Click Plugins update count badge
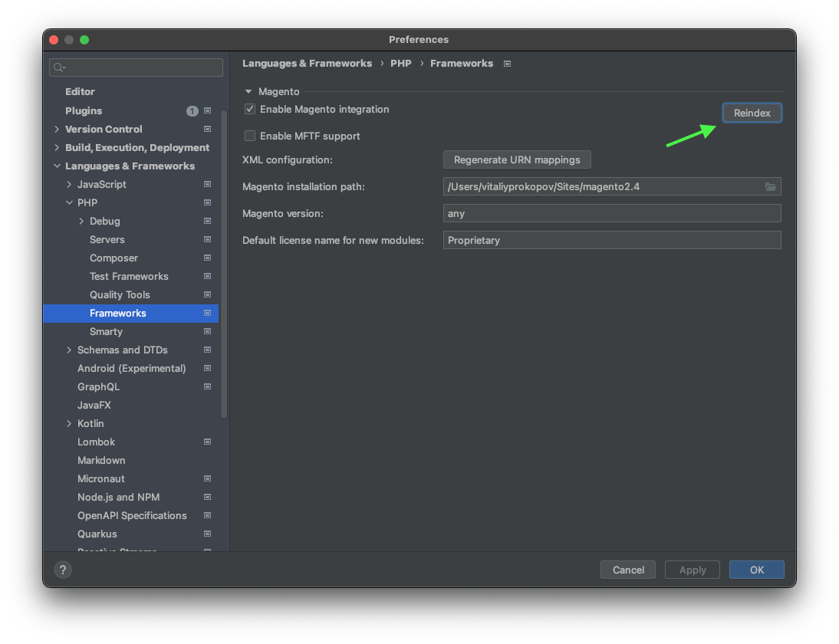Screen dimensions: 839x644 (x=192, y=111)
